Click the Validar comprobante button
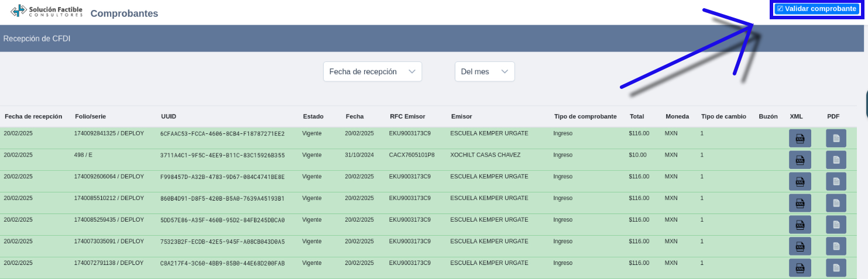868x279 pixels. click(816, 9)
